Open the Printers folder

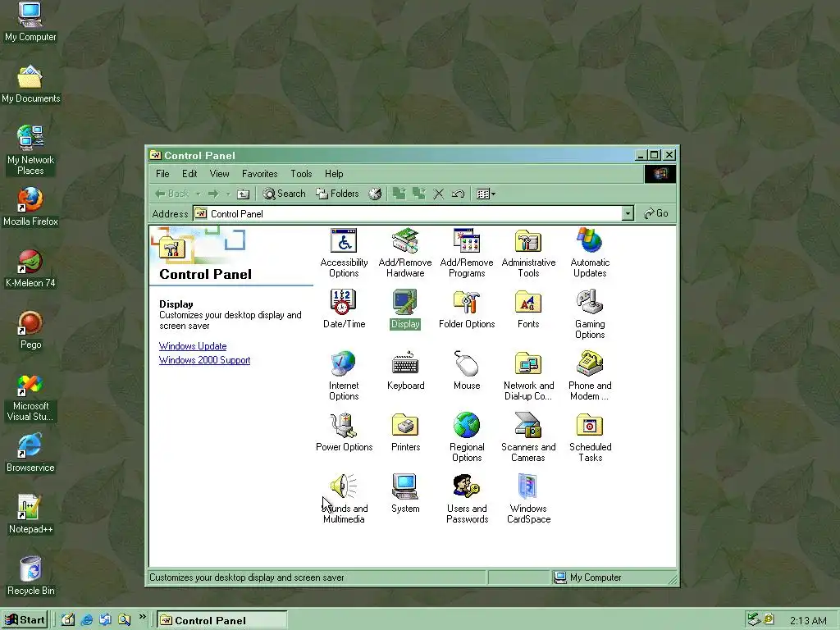click(x=405, y=431)
